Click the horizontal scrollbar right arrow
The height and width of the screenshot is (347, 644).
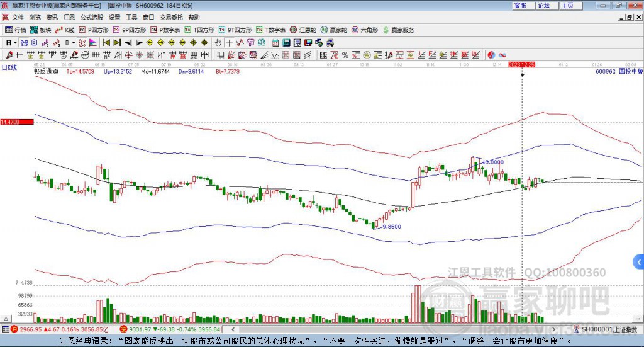pyautogui.click(x=553, y=329)
